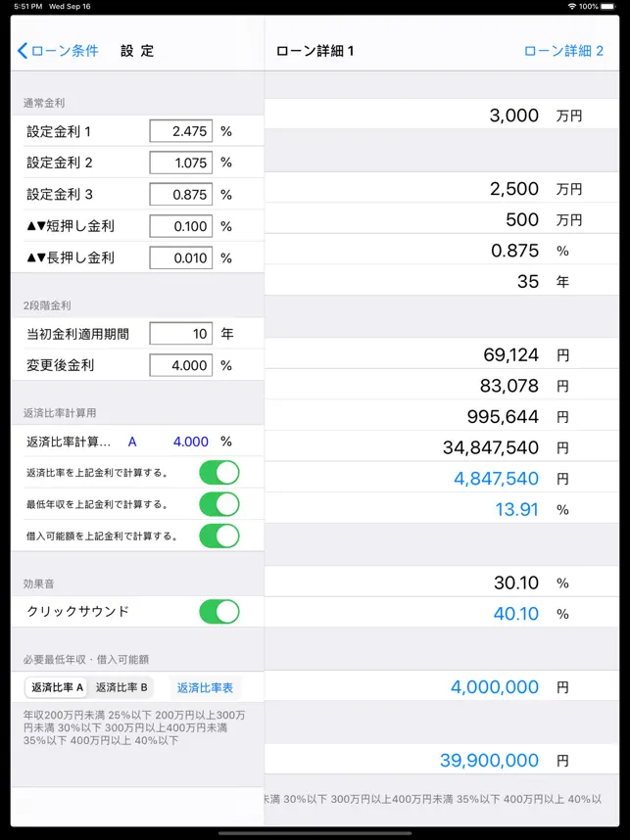Tap the 0.875 % interest value
The image size is (630, 840).
(x=514, y=251)
